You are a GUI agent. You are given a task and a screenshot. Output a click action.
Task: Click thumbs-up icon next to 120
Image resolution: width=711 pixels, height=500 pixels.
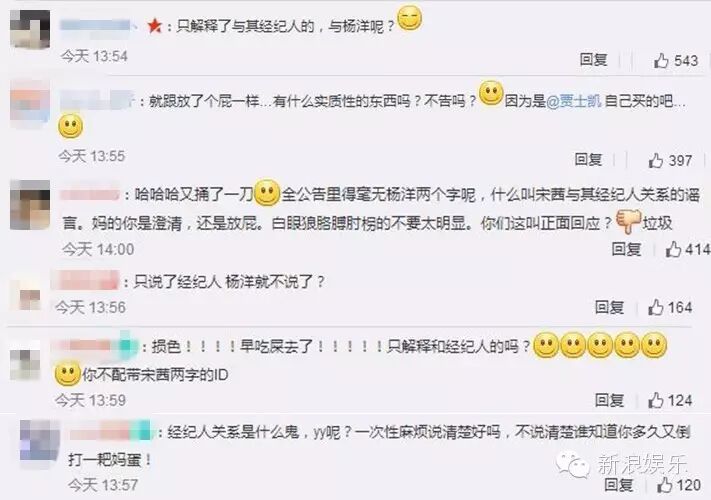coord(665,485)
